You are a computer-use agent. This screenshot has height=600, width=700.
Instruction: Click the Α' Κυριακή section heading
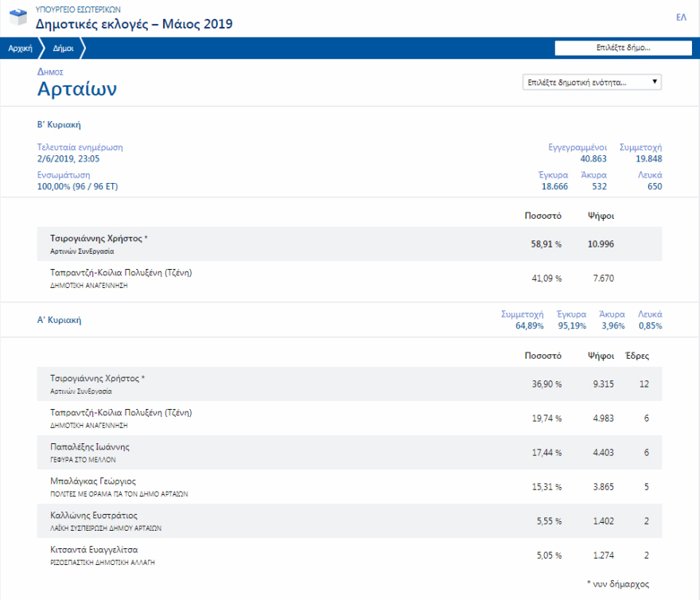(59, 320)
